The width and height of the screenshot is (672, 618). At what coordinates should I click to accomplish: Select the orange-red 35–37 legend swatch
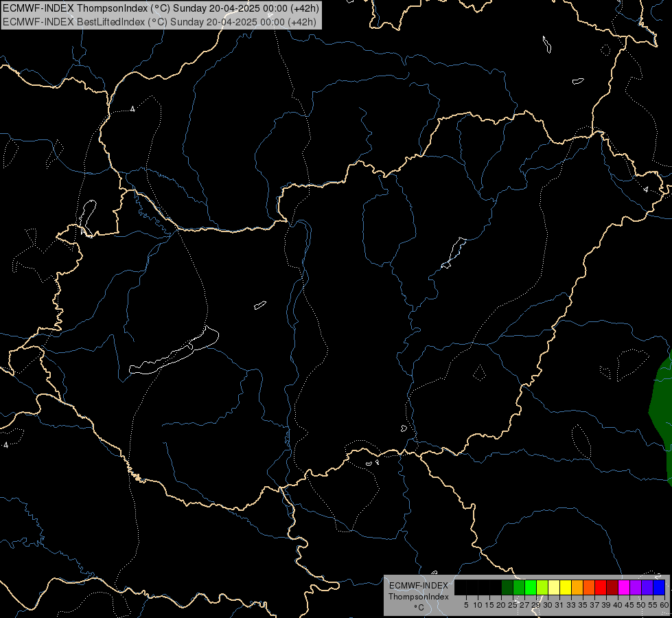point(589,588)
